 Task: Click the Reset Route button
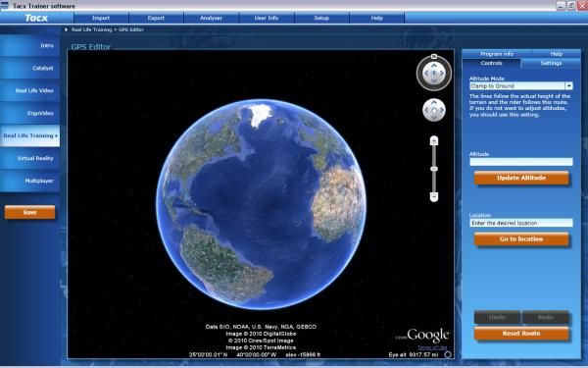click(521, 334)
